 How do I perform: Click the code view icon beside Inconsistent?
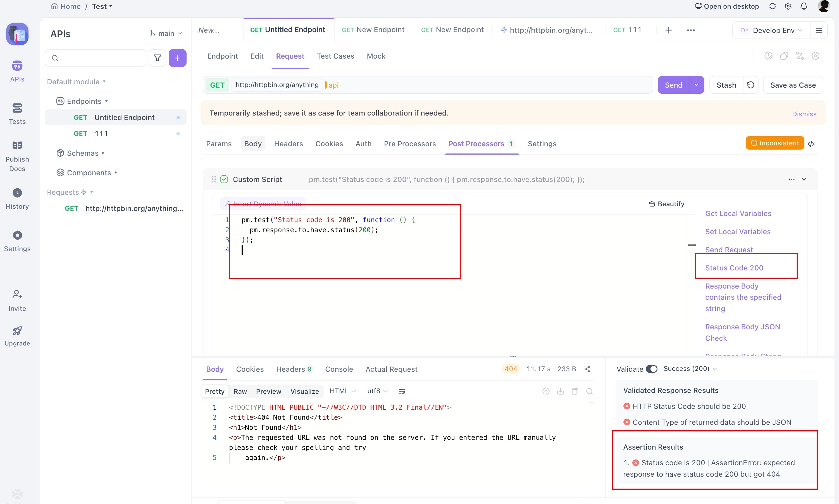(811, 144)
